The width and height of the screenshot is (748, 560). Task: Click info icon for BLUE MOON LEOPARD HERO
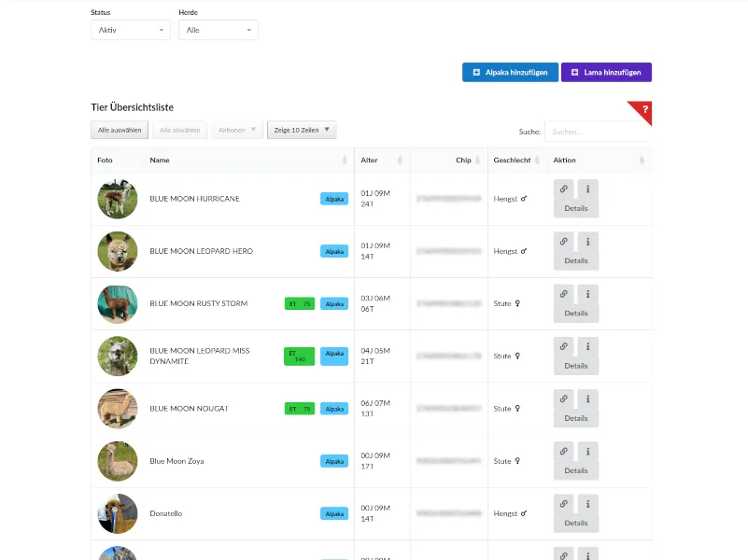pos(587,241)
